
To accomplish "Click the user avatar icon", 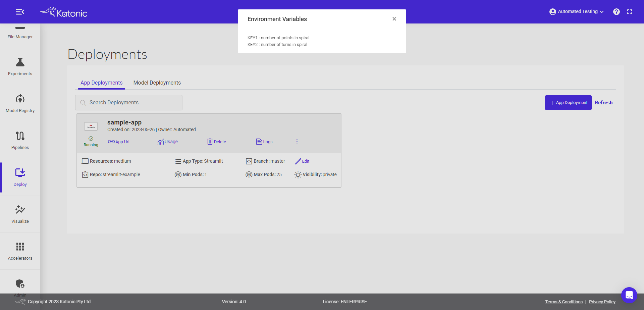I will [x=553, y=12].
